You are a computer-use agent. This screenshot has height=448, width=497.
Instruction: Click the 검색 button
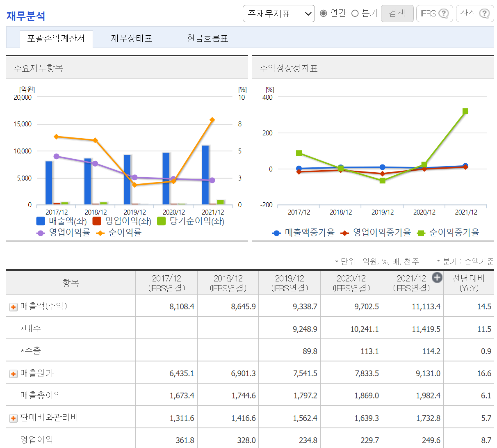[397, 14]
